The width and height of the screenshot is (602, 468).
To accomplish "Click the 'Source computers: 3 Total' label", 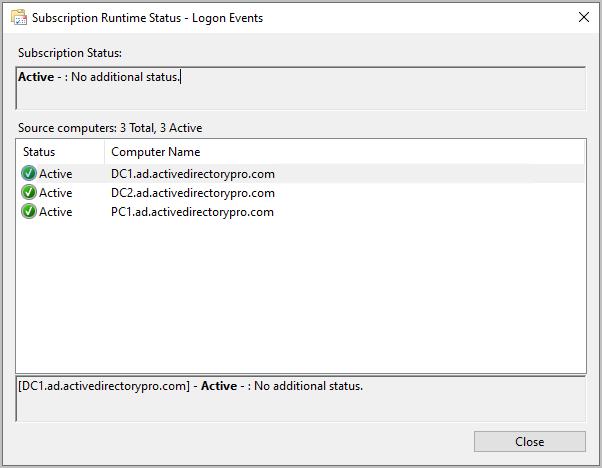I will 110,128.
